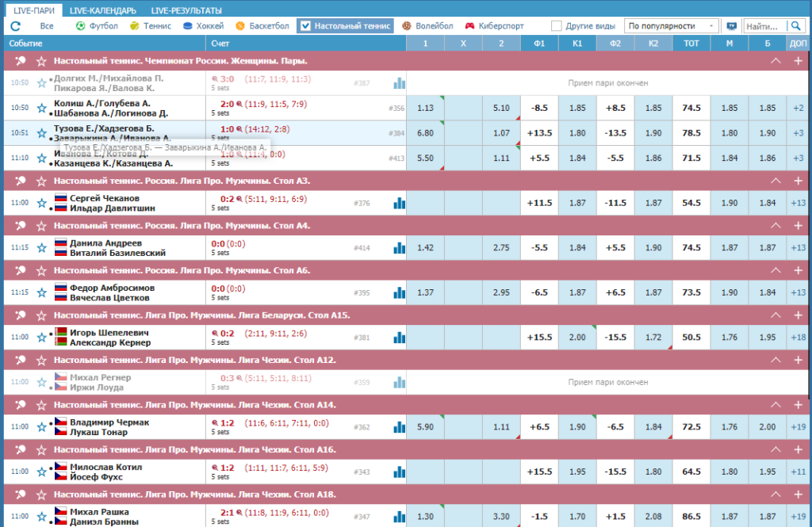Add Стол А14 league via plus icon
This screenshot has width=812, height=527.
(x=798, y=405)
